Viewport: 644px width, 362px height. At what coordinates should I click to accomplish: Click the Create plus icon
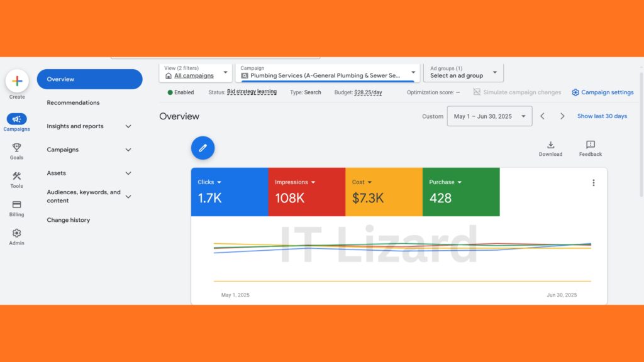pos(16,80)
